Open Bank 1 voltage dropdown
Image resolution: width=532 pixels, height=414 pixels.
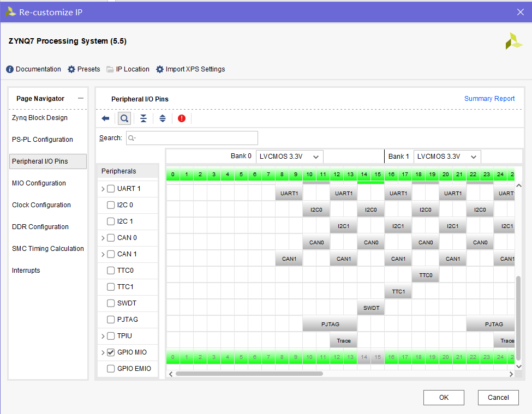(447, 157)
